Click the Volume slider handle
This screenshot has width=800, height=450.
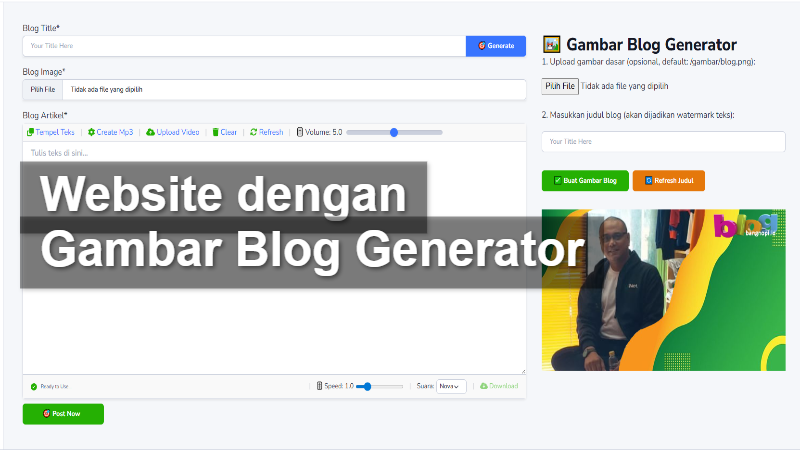(x=395, y=132)
